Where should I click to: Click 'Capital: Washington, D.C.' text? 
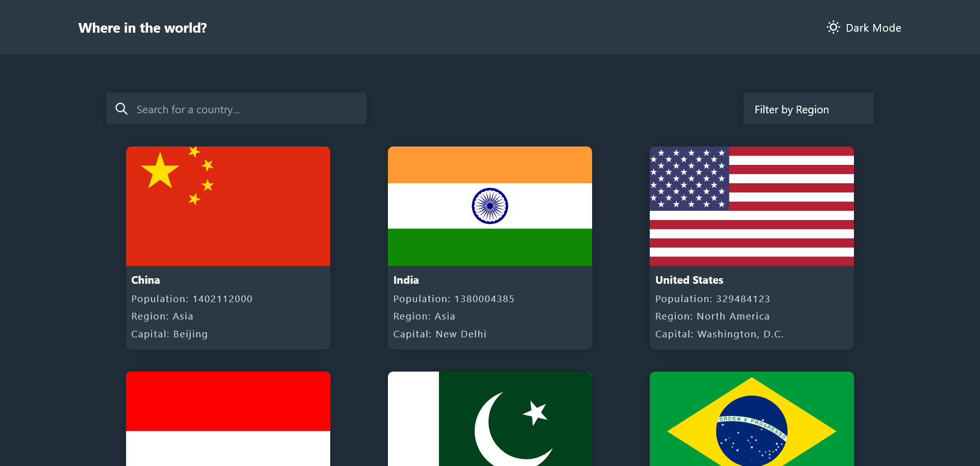(x=719, y=334)
